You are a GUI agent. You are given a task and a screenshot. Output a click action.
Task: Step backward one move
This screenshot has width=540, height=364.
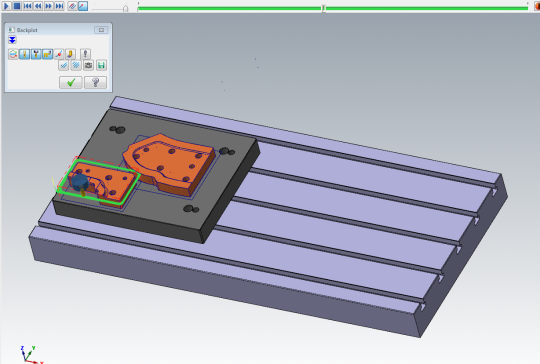38,6
